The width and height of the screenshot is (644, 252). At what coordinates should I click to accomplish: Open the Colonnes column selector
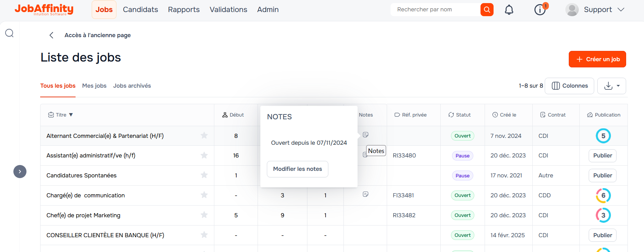(569, 86)
